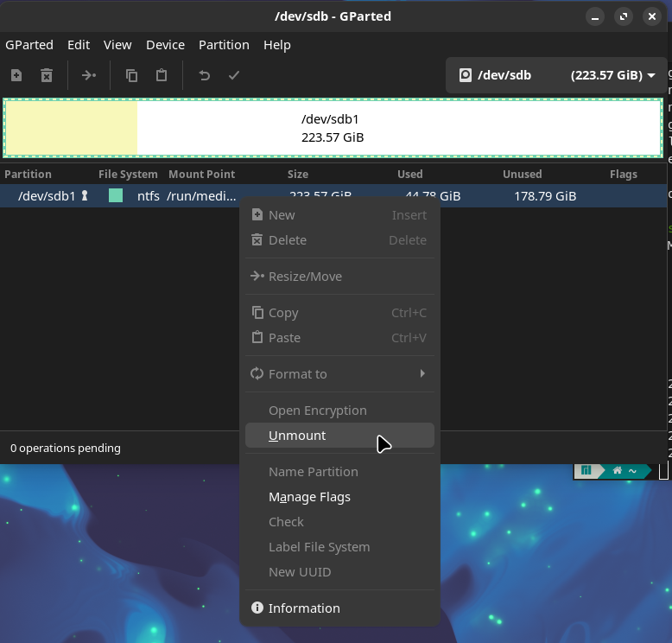This screenshot has height=643, width=672.
Task: Click the clipboard icon beside Paste entry
Action: (x=257, y=337)
